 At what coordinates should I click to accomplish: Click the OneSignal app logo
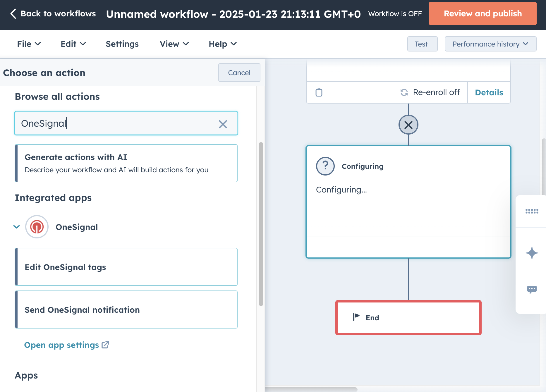click(37, 227)
